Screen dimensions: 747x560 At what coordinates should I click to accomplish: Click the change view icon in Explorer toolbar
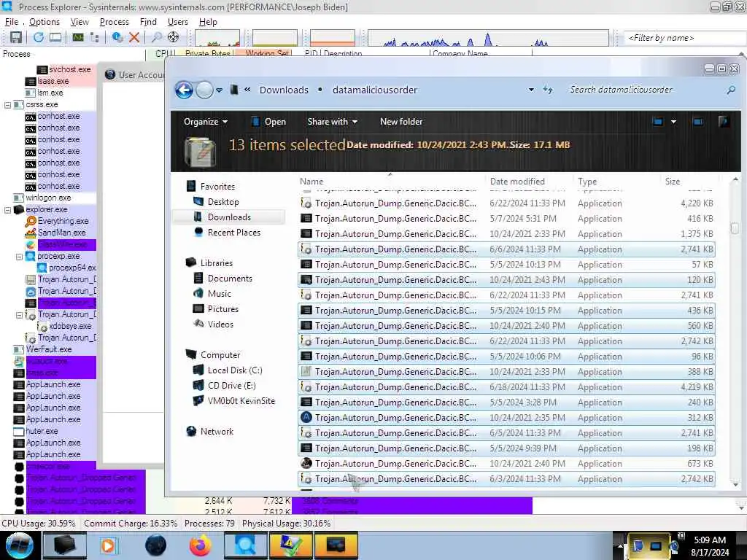pos(657,122)
